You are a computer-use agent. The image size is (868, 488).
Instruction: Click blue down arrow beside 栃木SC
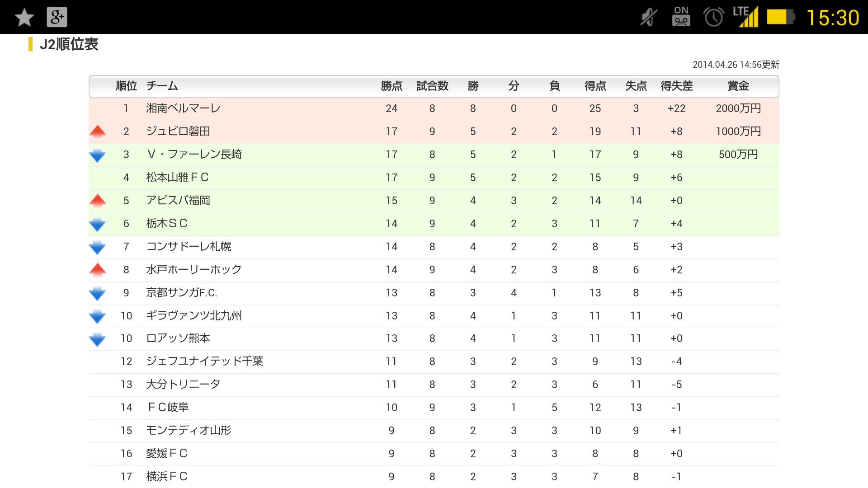[98, 224]
